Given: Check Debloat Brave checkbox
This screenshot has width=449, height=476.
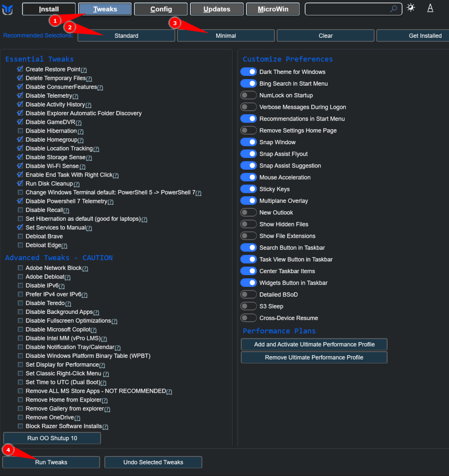Looking at the screenshot, I should pyautogui.click(x=20, y=237).
